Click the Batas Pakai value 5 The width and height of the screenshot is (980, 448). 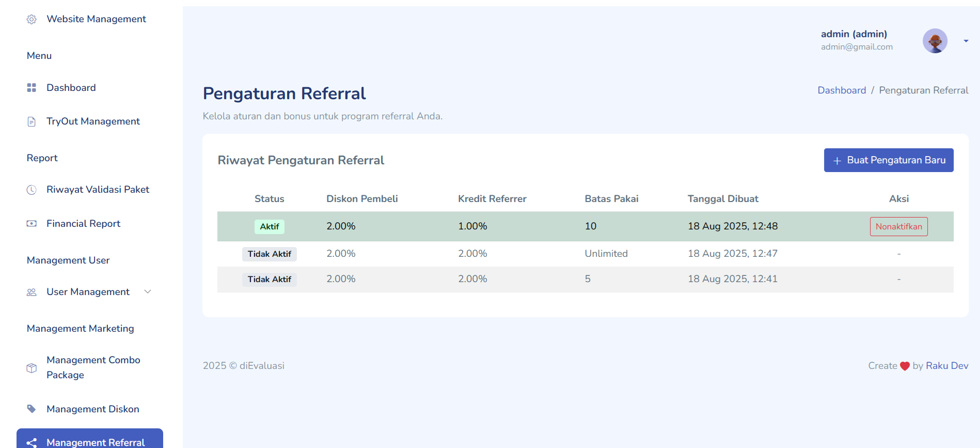click(x=588, y=279)
